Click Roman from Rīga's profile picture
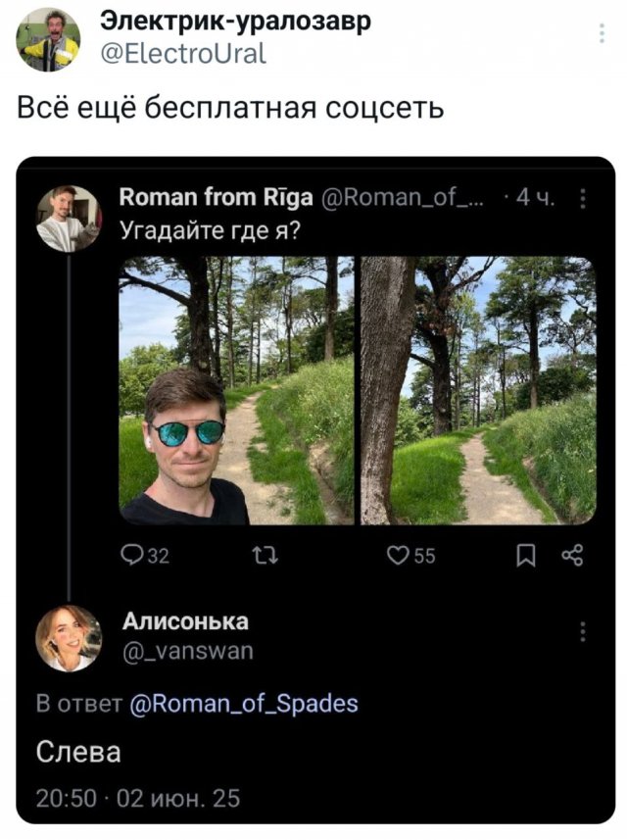The width and height of the screenshot is (627, 840). pos(68,219)
